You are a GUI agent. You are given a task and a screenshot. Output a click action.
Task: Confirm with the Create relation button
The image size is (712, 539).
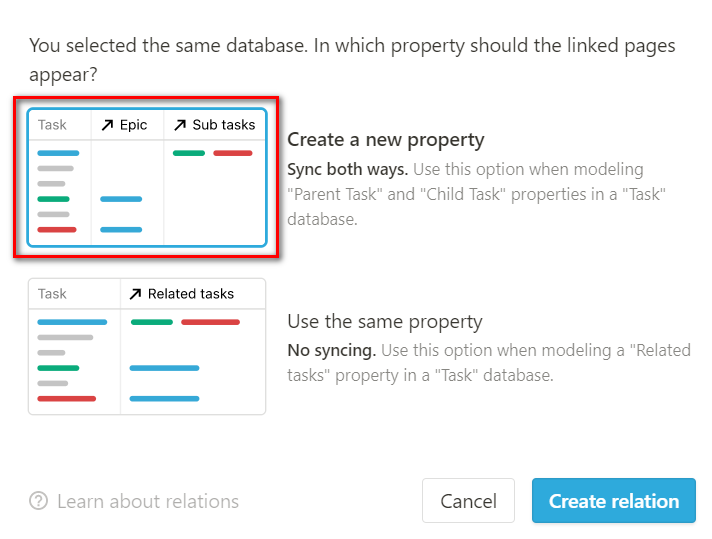click(x=613, y=500)
